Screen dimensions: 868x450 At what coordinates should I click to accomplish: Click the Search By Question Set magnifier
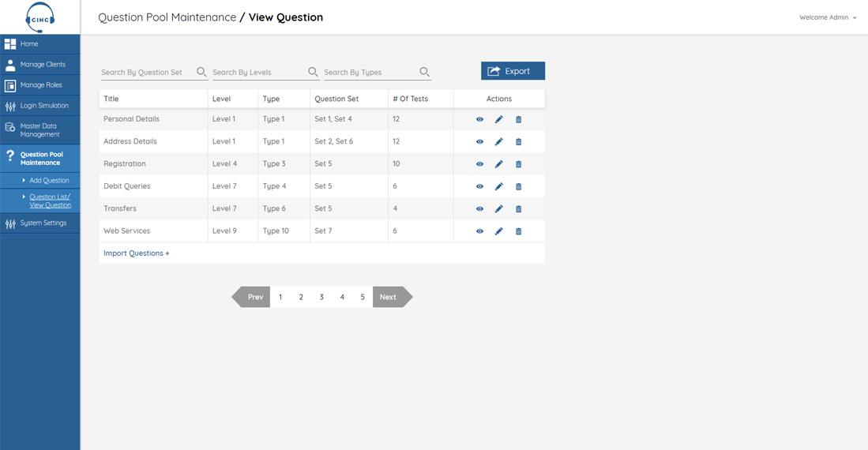[x=201, y=72]
